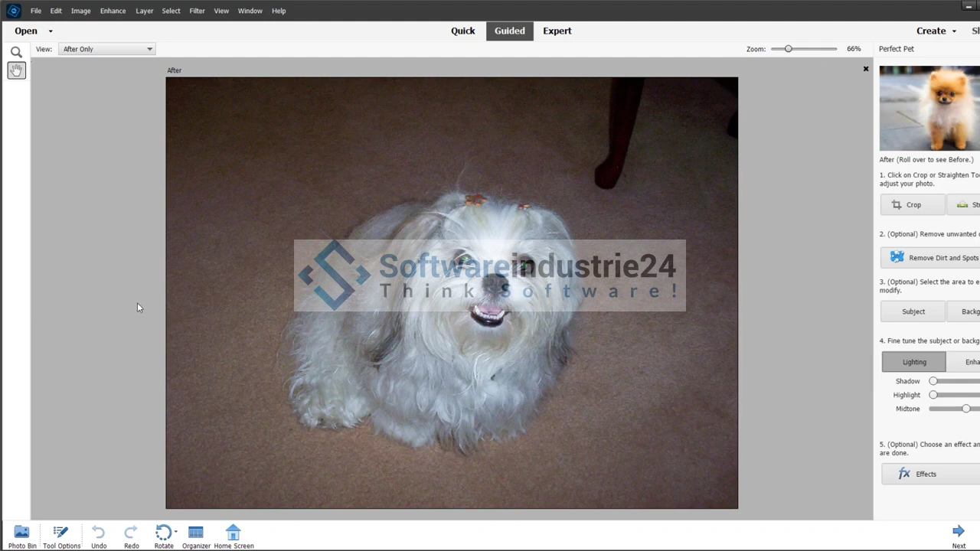980x551 pixels.
Task: Select the Zoom magnifier tool
Action: 16,52
